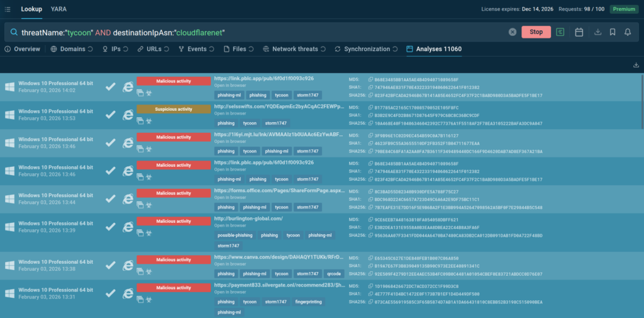The width and height of the screenshot is (644, 318).
Task: Open the Network threats tab
Action: click(294, 49)
